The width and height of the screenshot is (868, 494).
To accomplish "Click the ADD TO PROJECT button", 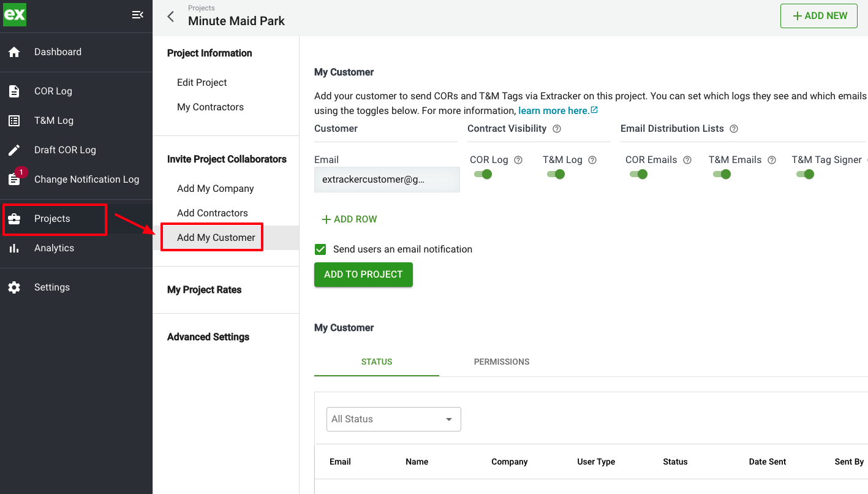I will (x=363, y=275).
